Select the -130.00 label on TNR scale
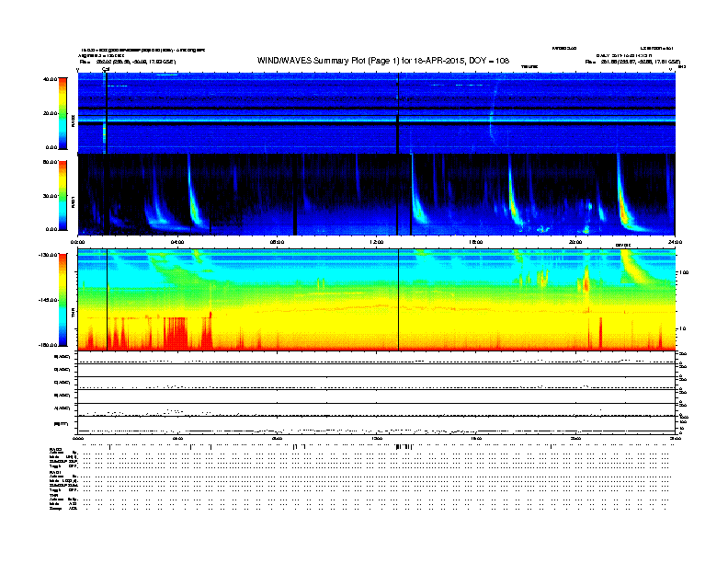The image size is (728, 563). point(48,255)
